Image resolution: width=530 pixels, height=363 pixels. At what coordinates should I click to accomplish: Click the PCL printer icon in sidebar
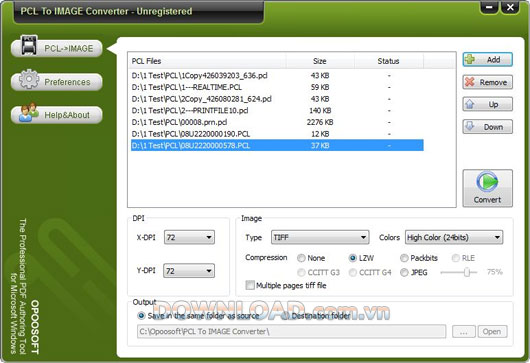[29, 45]
